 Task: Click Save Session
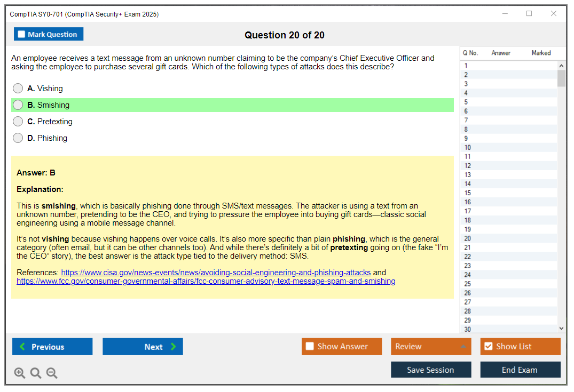tap(431, 370)
